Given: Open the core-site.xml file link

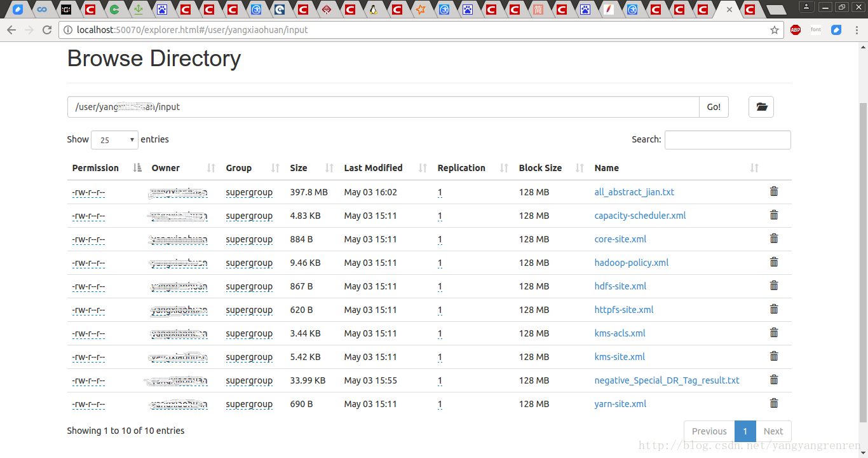Looking at the screenshot, I should [620, 239].
